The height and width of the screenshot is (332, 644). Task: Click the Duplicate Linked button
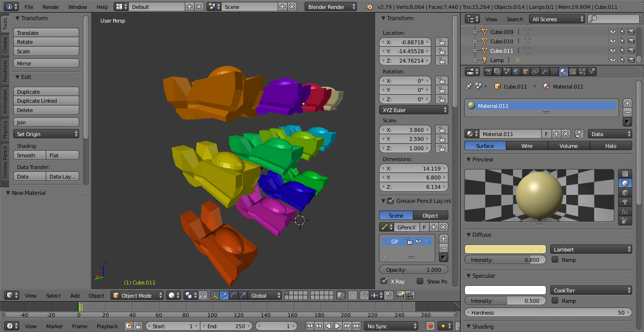46,101
